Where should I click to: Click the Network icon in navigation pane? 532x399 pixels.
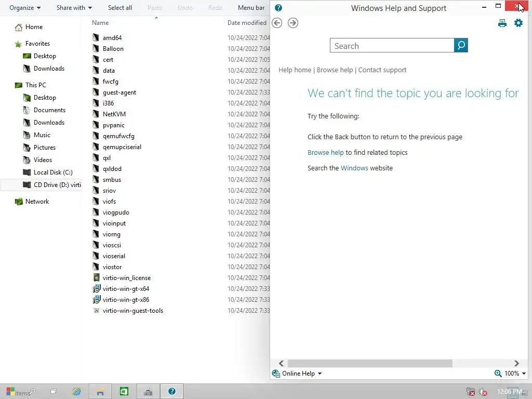click(19, 202)
